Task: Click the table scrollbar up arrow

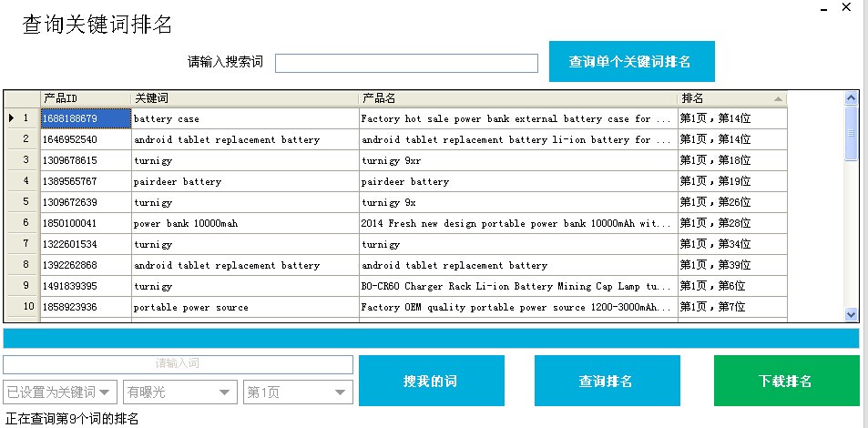Action: [851, 97]
